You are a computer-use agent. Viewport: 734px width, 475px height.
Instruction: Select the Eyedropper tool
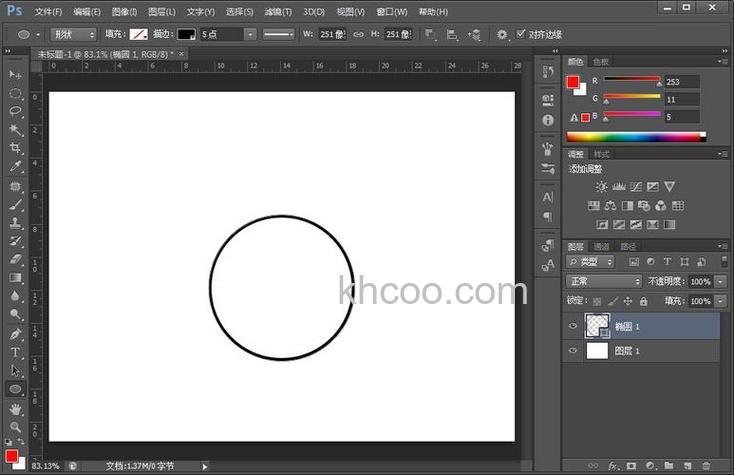[x=15, y=167]
